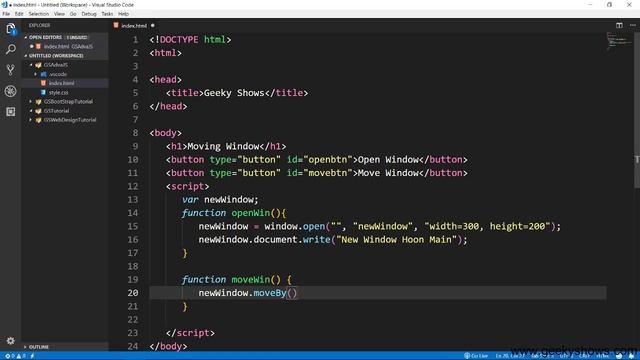Open the Extensions view in activity bar
This screenshot has width=640, height=360.
coord(11,111)
